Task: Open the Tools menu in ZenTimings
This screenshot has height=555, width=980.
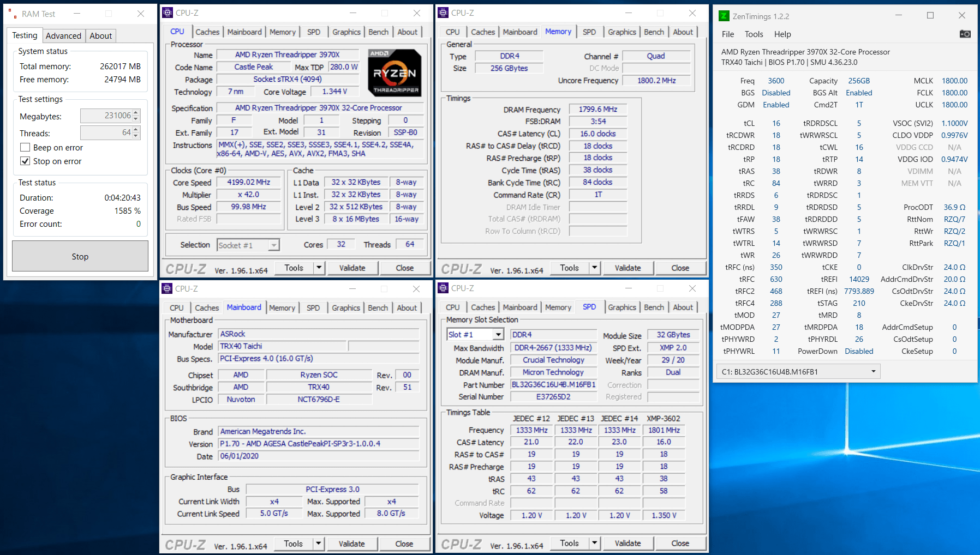Action: pyautogui.click(x=754, y=34)
